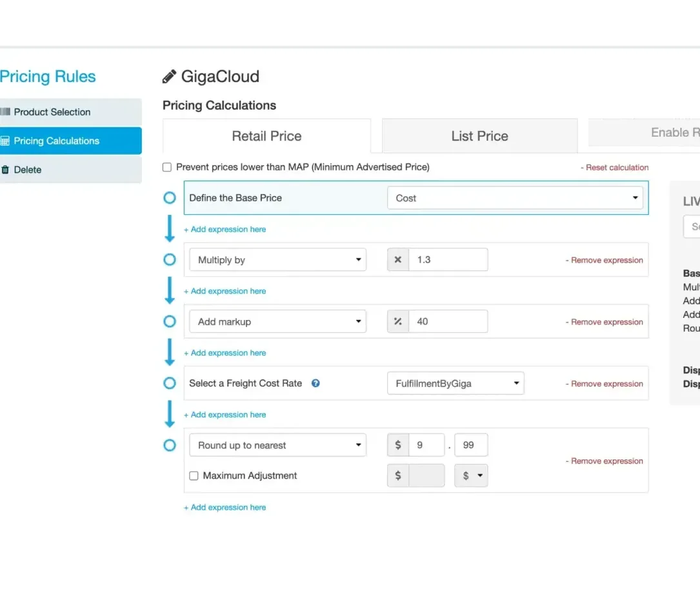The height and width of the screenshot is (598, 700).
Task: Click the calculator icon next to Pricing Calculations
Action: [5, 141]
